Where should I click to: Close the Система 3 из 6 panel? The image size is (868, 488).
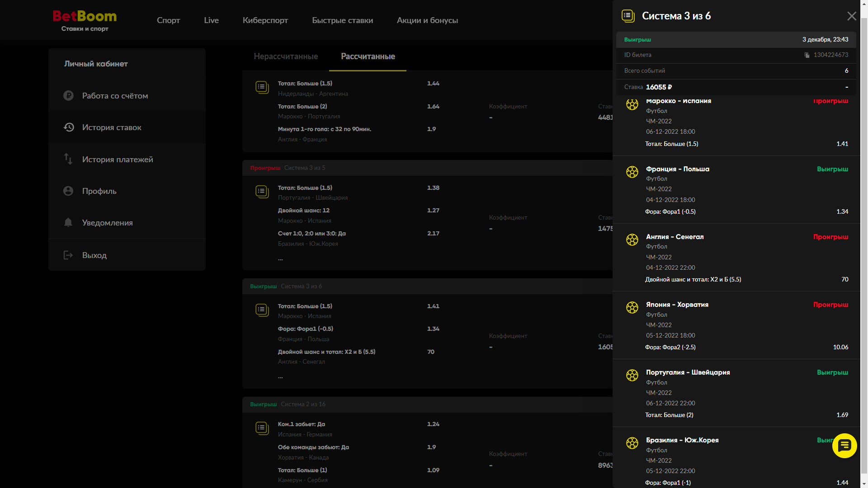tap(851, 16)
